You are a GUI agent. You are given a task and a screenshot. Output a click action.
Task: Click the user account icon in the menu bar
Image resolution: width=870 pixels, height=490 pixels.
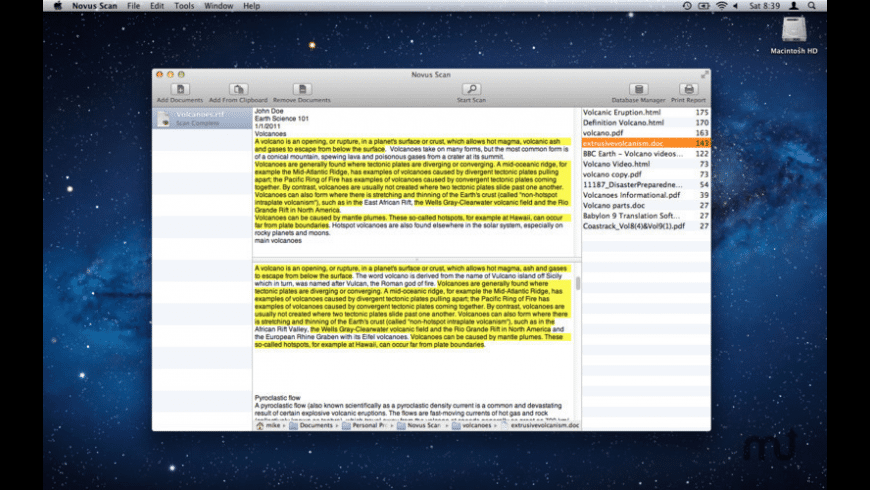click(x=794, y=6)
